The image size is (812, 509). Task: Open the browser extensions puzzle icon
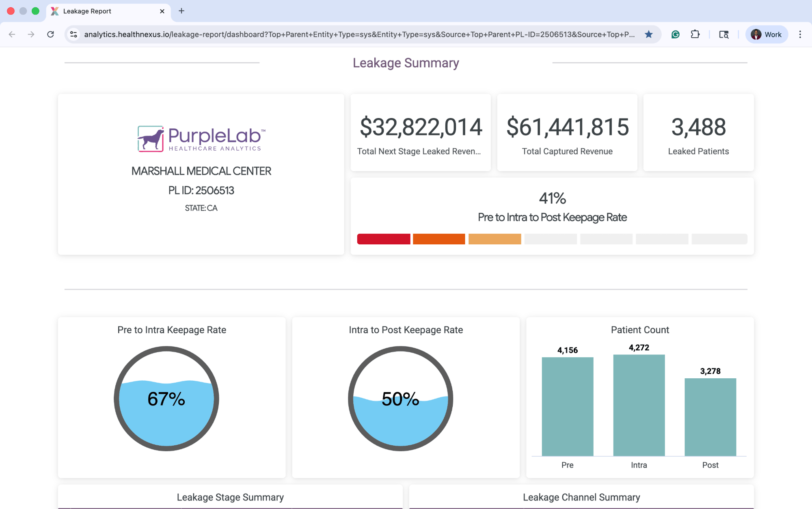pos(695,35)
